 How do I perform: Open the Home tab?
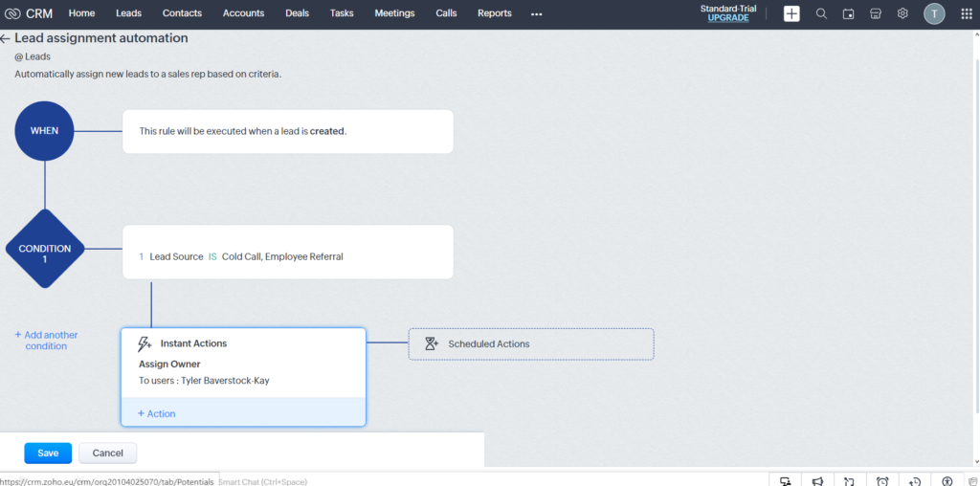point(82,13)
